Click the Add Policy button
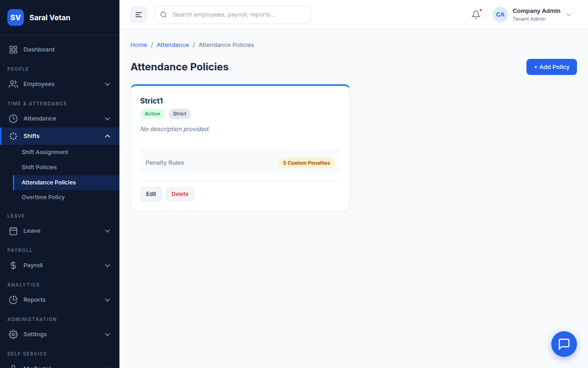 (x=552, y=67)
